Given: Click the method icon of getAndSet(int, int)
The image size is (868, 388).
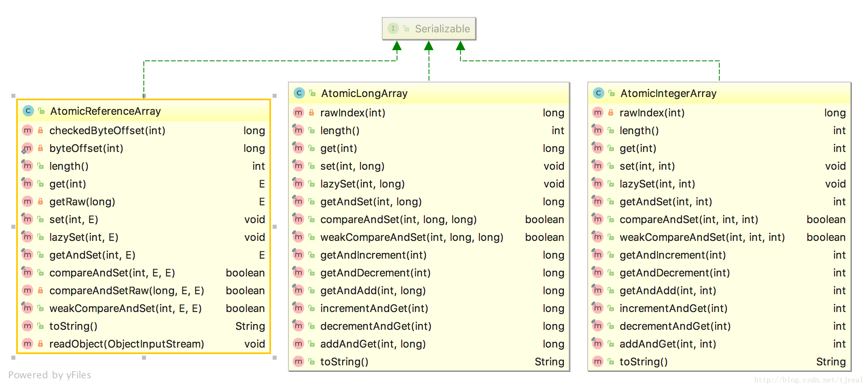Looking at the screenshot, I should [598, 201].
